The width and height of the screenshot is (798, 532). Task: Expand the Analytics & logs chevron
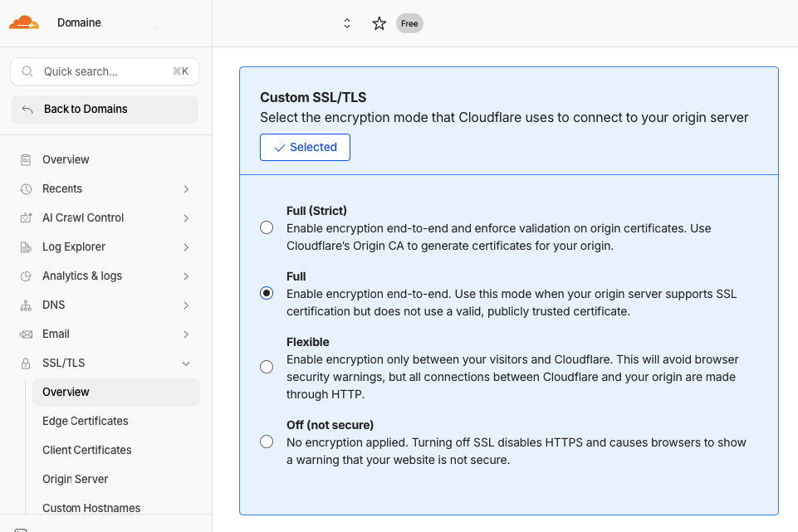[x=186, y=276]
